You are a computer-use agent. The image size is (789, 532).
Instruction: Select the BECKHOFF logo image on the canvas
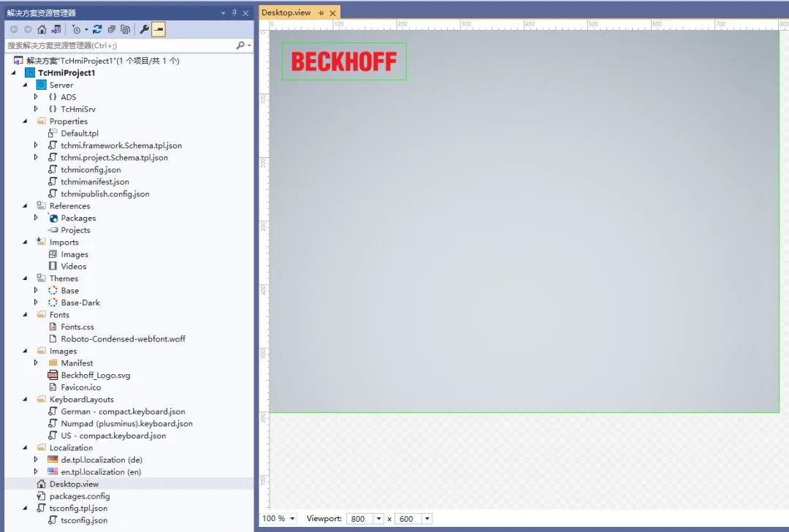pyautogui.click(x=344, y=61)
